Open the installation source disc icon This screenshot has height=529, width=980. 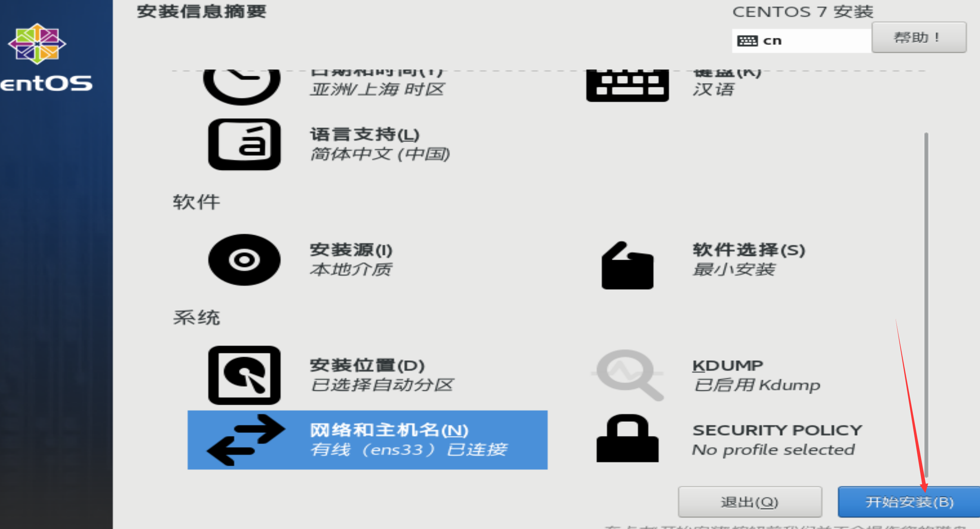tap(244, 260)
